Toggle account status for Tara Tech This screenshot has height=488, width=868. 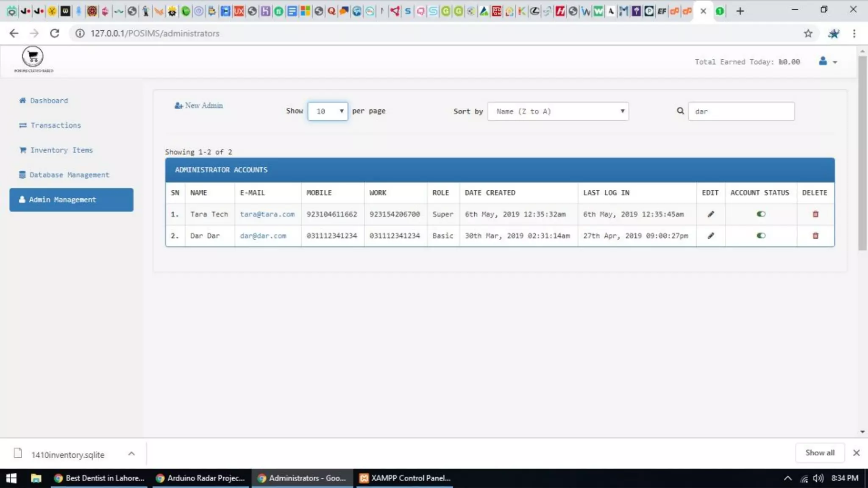[761, 214]
